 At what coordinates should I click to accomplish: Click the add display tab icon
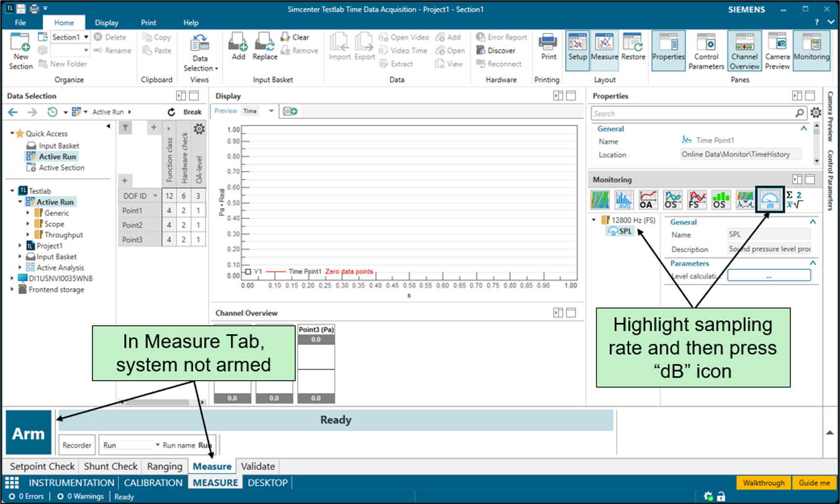pos(290,111)
